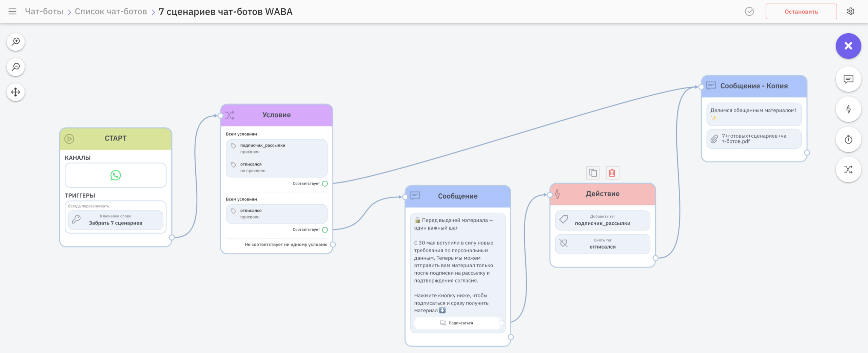Add a delay timer block
This screenshot has width=868, height=353.
(848, 140)
